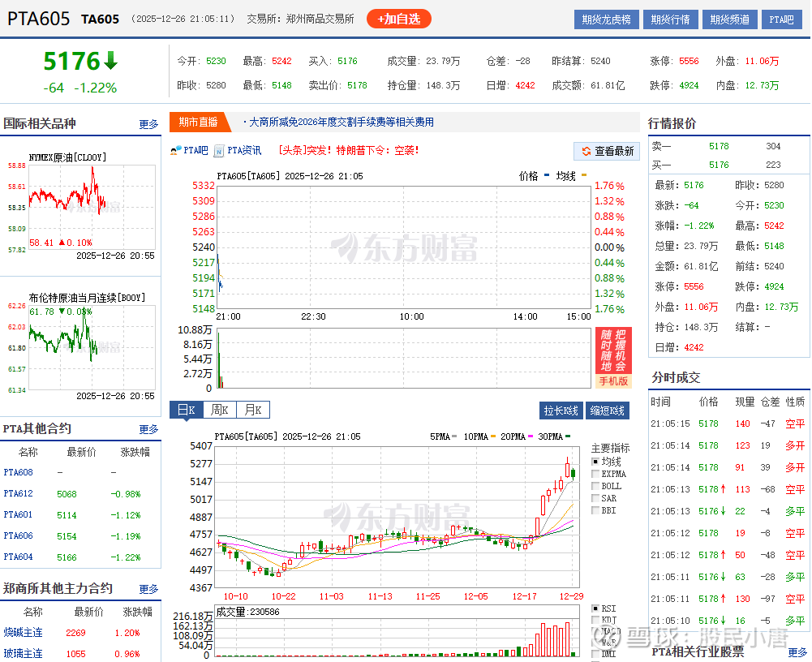The image size is (812, 662).
Task: Open the PTA资讯 text link
Action: point(244,151)
